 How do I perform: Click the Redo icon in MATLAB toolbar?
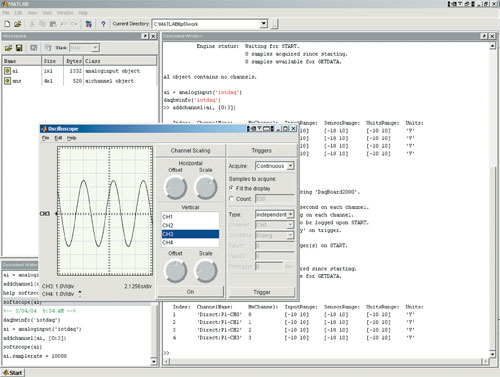[x=74, y=24]
